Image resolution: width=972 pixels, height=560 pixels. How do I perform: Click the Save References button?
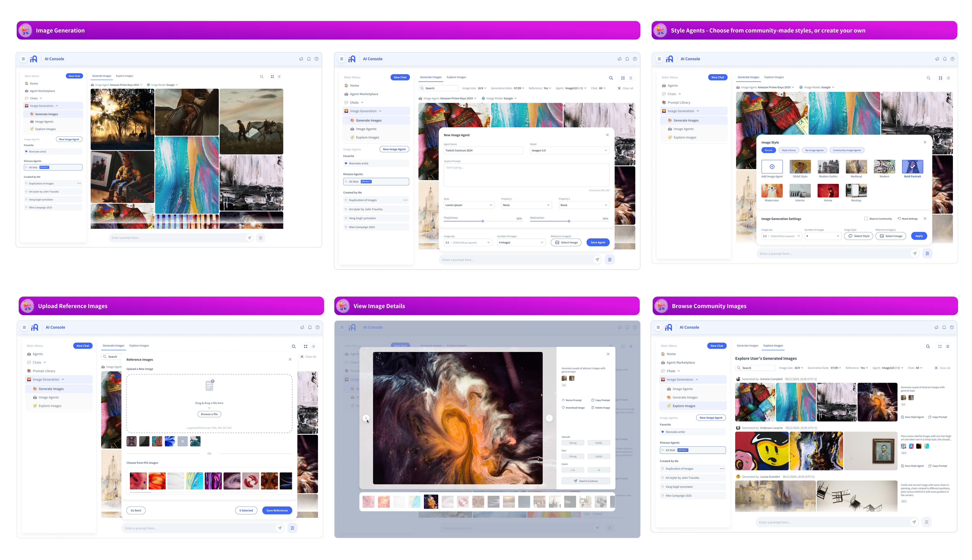(x=277, y=510)
